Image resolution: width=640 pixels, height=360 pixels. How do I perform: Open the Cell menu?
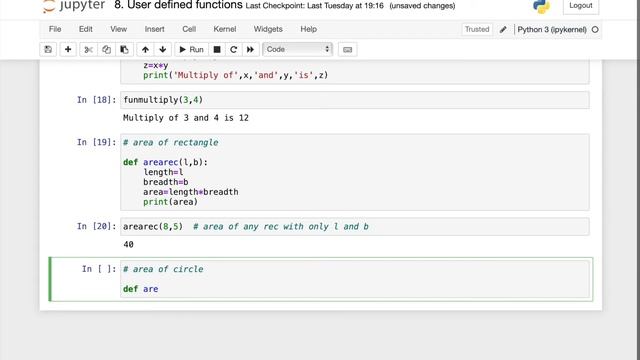click(x=189, y=29)
